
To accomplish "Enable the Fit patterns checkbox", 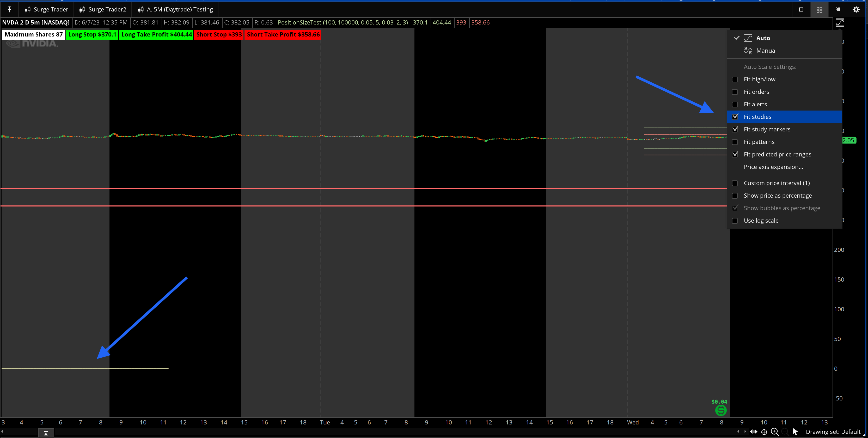I will (735, 142).
